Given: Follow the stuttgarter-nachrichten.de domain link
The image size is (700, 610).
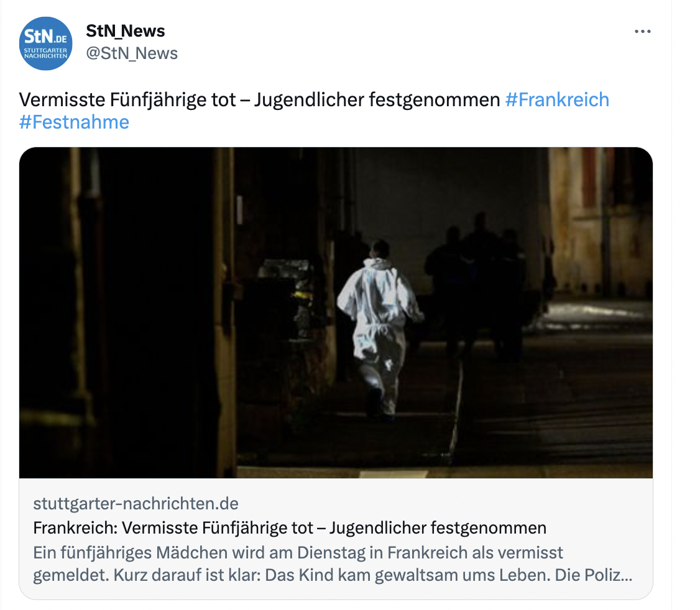Looking at the screenshot, I should click(136, 503).
